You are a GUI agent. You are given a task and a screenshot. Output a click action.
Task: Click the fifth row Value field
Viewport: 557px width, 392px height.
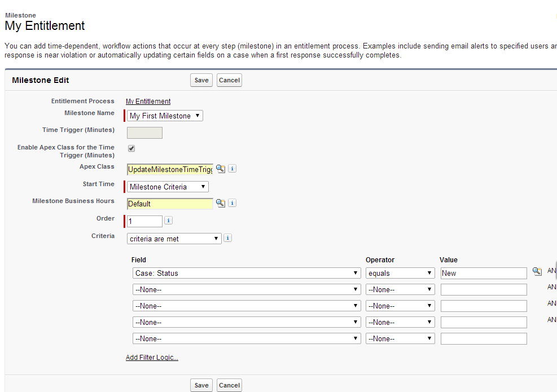point(484,338)
